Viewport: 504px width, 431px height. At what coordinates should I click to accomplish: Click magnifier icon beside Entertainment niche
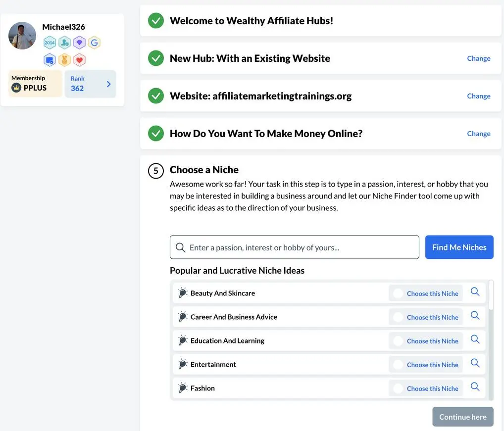pos(475,363)
